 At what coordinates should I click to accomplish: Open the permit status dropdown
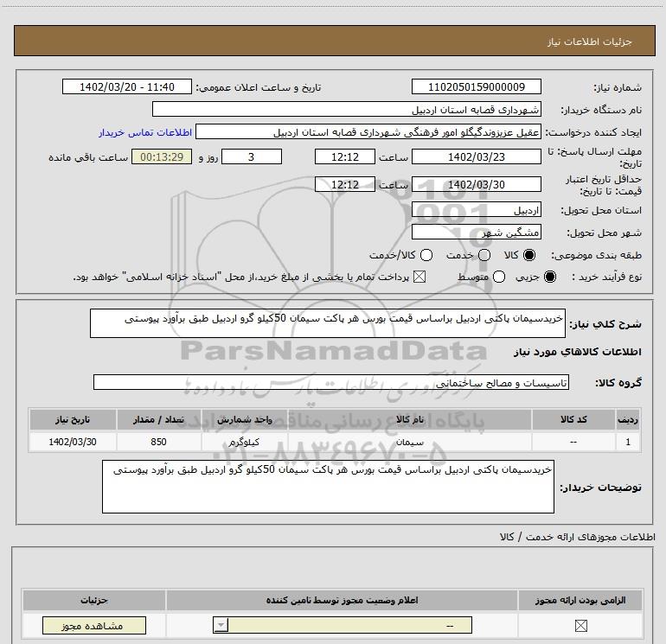(x=343, y=625)
